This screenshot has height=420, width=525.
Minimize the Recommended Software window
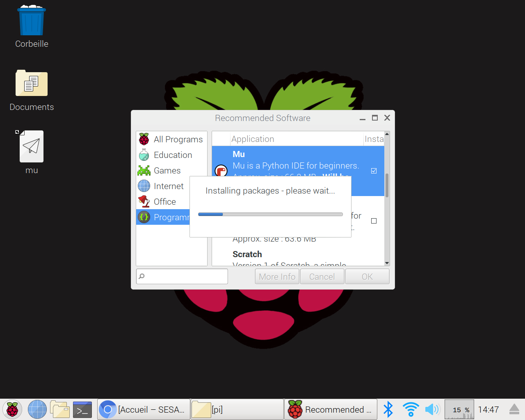(x=363, y=118)
